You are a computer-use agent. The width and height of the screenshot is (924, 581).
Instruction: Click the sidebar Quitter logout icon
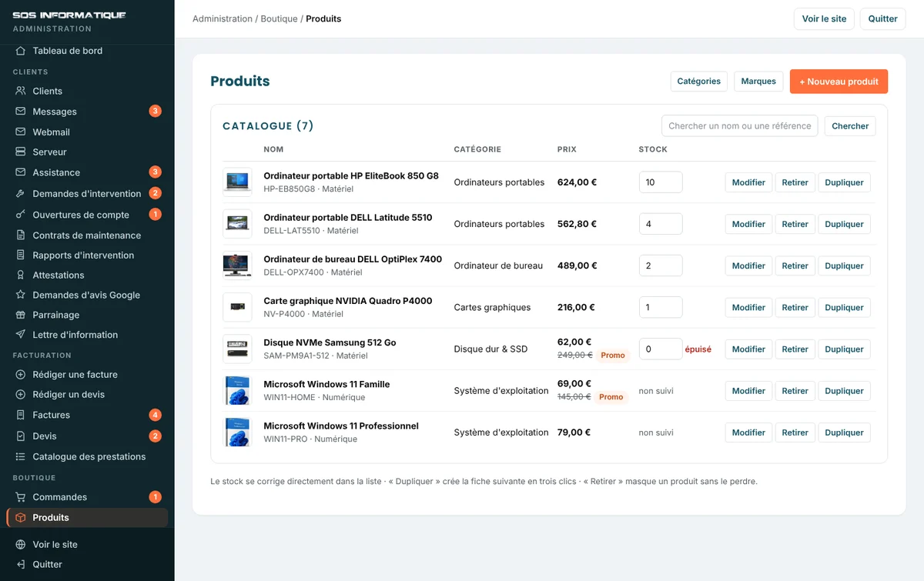[21, 565]
